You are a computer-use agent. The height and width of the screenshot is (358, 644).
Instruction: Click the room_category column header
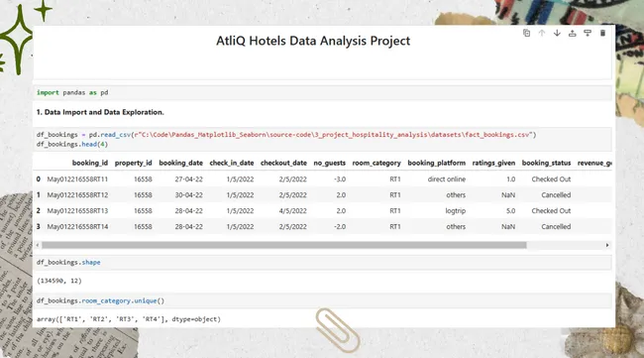376,163
